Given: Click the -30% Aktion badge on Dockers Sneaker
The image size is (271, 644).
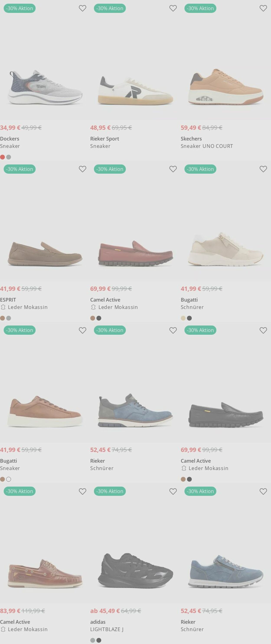Looking at the screenshot, I should click(20, 8).
